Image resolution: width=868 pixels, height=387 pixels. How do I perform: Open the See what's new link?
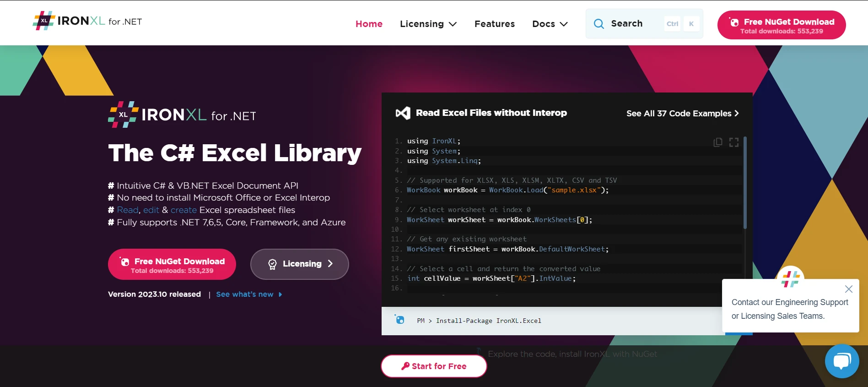[x=245, y=294]
